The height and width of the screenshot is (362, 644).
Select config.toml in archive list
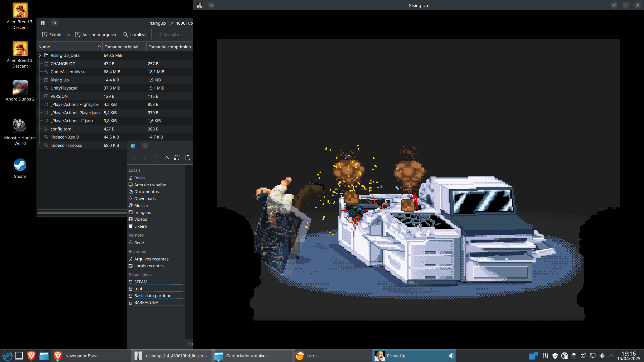point(115,129)
